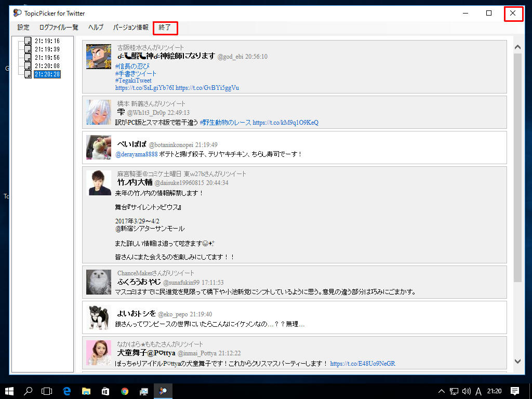
Task: Click the TopicPicker taskbar button
Action: point(163,391)
